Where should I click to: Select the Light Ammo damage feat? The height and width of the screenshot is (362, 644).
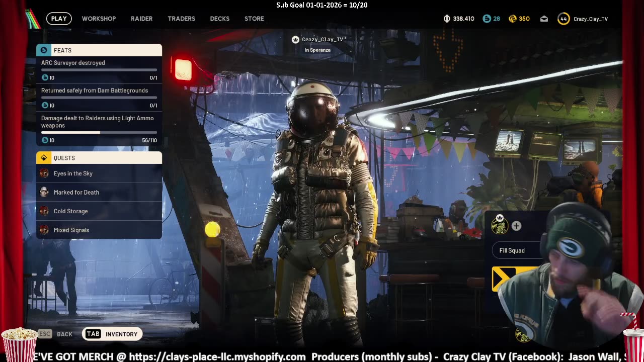[x=99, y=129]
